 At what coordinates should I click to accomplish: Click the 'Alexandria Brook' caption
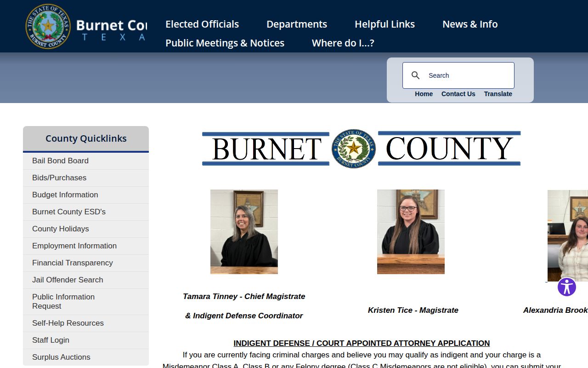click(555, 310)
